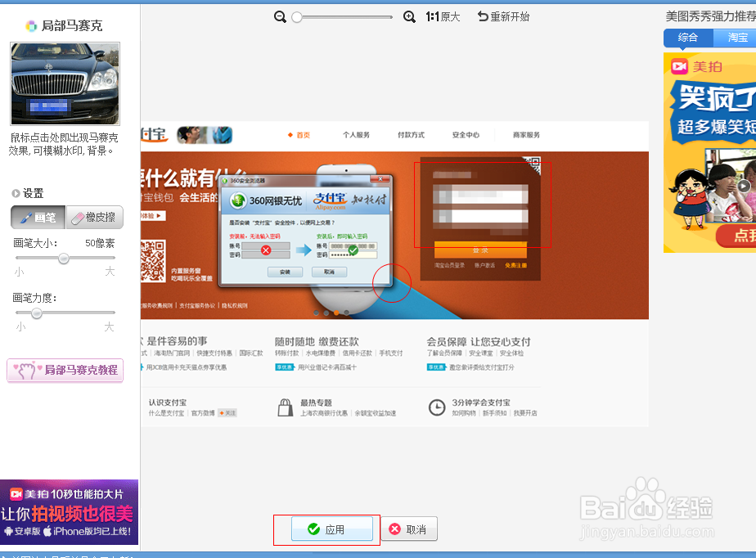The image size is (756, 558).
Task: Click the 随时随地 缴费还款 heading
Action: pyautogui.click(x=317, y=341)
